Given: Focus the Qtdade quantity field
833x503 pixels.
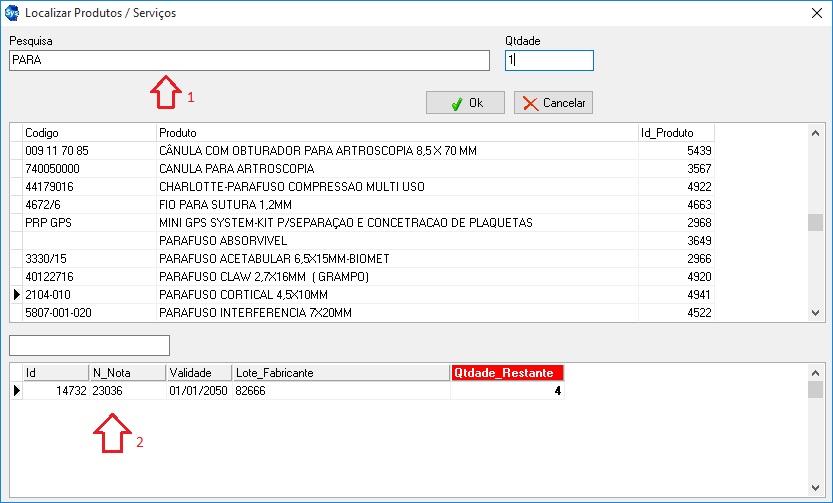Looking at the screenshot, I should tap(549, 61).
